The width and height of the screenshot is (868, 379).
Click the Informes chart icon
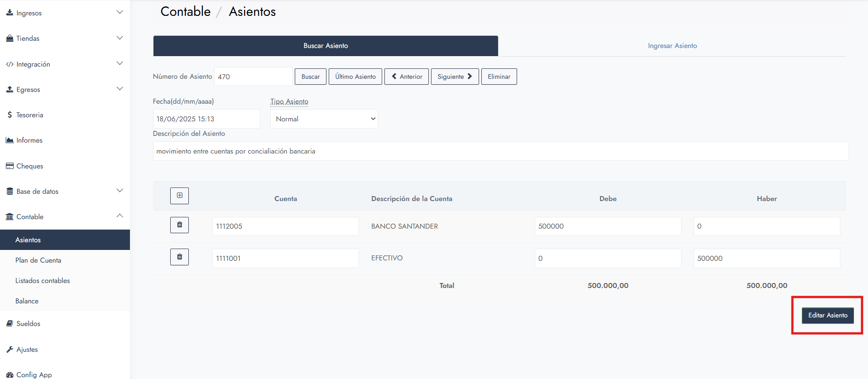tap(10, 140)
